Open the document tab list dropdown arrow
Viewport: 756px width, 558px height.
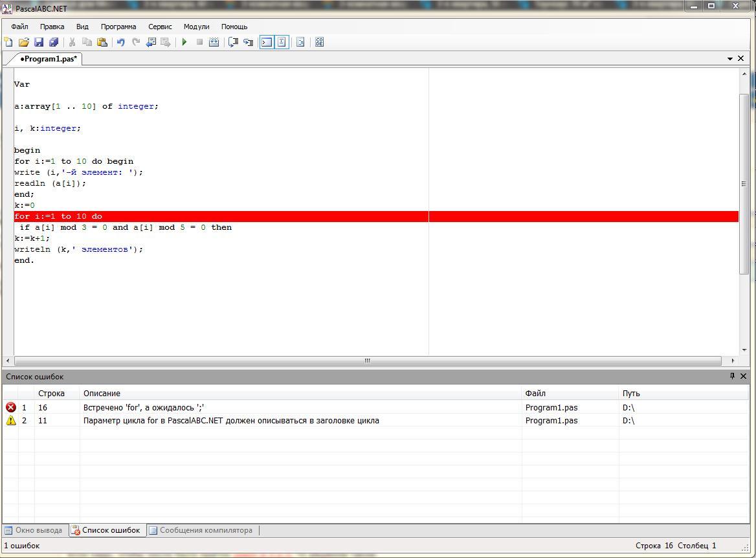(730, 59)
